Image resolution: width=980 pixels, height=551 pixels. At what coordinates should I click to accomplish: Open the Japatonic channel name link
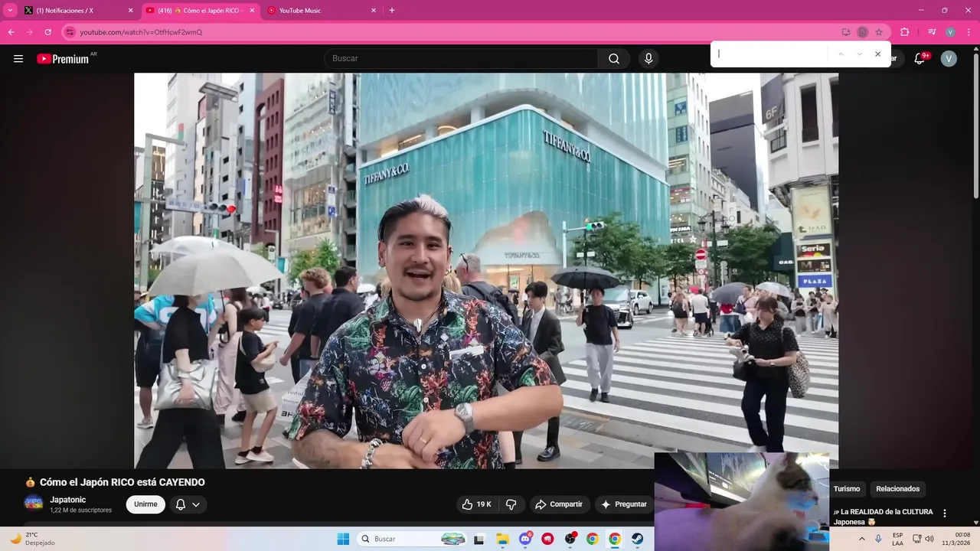[68, 500]
